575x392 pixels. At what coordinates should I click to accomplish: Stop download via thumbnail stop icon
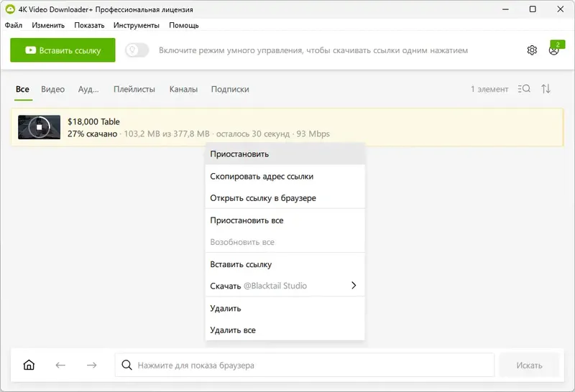tap(40, 127)
